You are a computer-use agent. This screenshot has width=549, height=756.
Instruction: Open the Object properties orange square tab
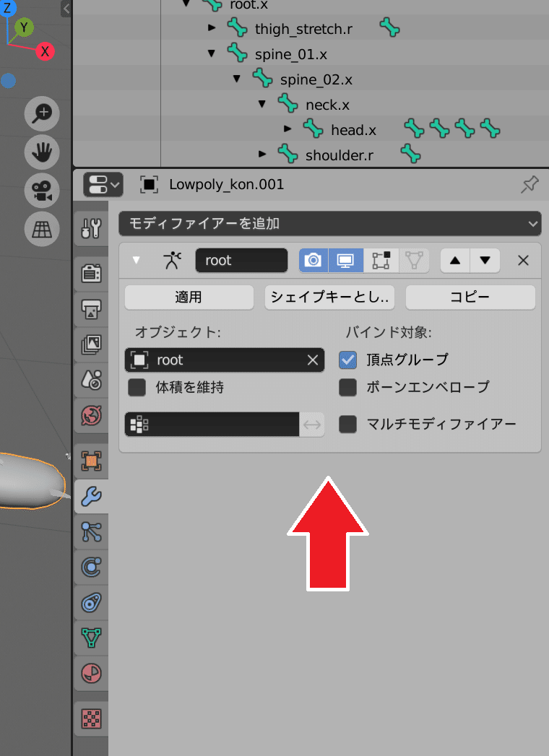91,461
